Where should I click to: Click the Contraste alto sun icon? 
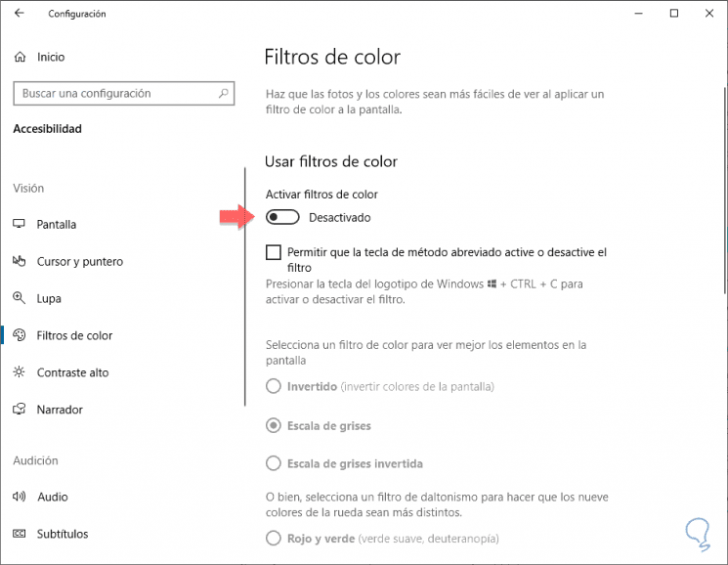point(20,373)
